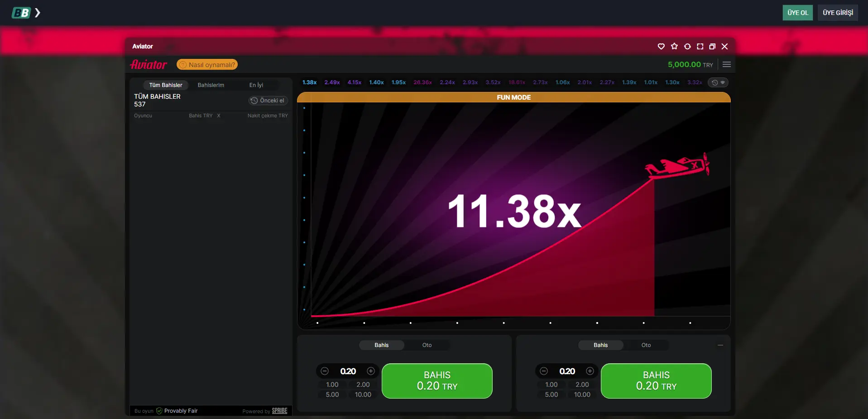Click the 3.32x multiplier in history bar
This screenshot has width=868, height=419.
pyautogui.click(x=695, y=82)
